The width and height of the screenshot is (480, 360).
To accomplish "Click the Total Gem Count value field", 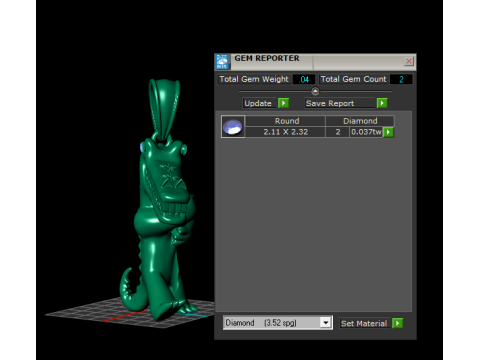I will coord(401,79).
